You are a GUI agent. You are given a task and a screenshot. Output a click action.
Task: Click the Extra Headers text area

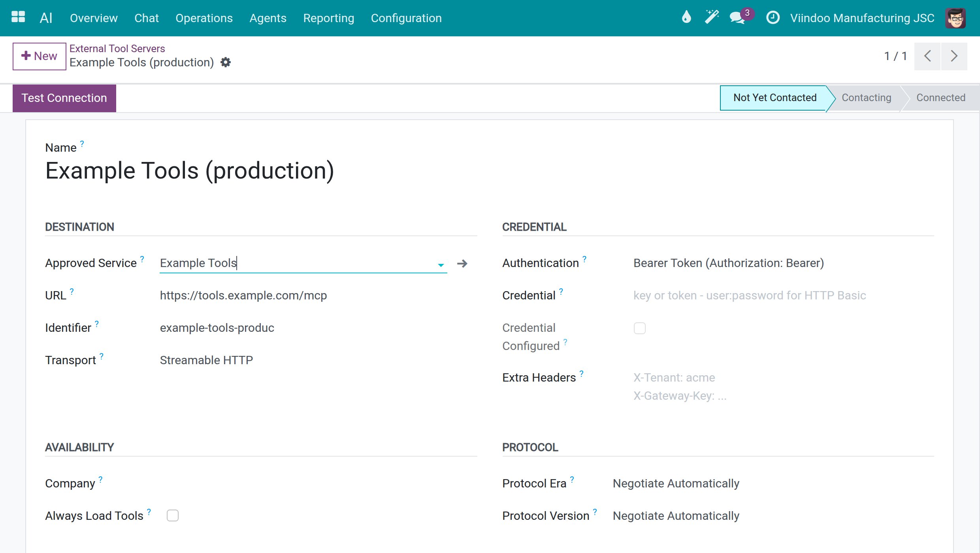783,386
